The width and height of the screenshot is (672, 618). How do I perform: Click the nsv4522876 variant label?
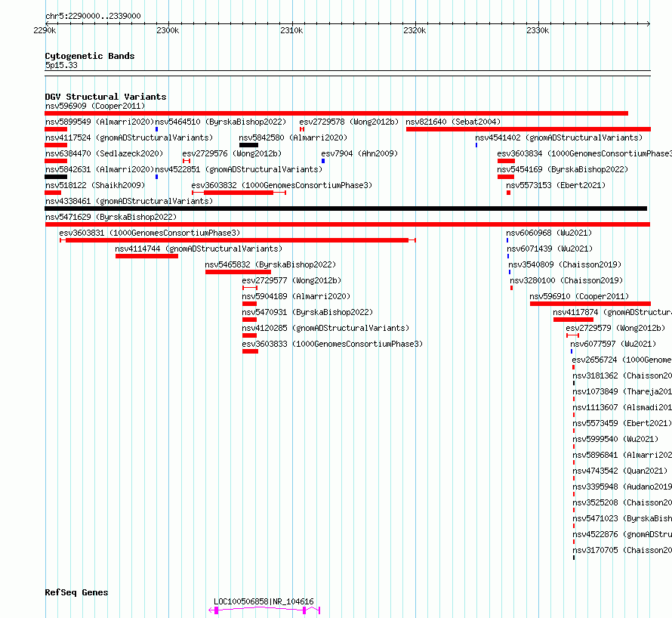[x=622, y=534]
